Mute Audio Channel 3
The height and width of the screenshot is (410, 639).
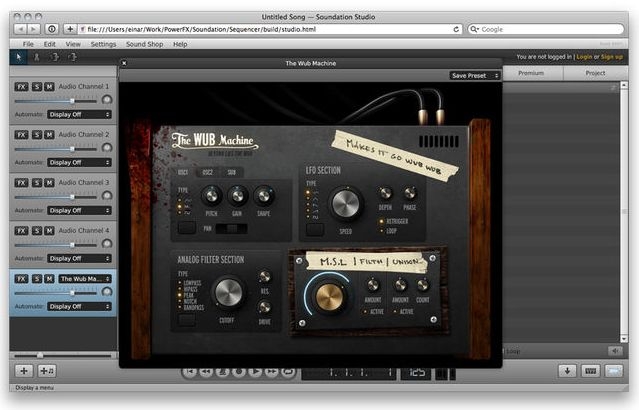tap(49, 183)
